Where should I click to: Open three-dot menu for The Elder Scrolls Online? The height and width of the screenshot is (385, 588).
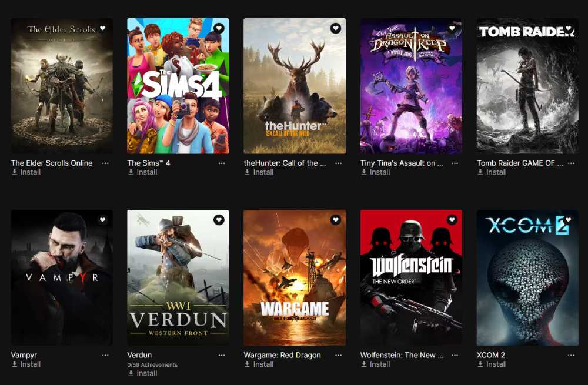click(105, 163)
